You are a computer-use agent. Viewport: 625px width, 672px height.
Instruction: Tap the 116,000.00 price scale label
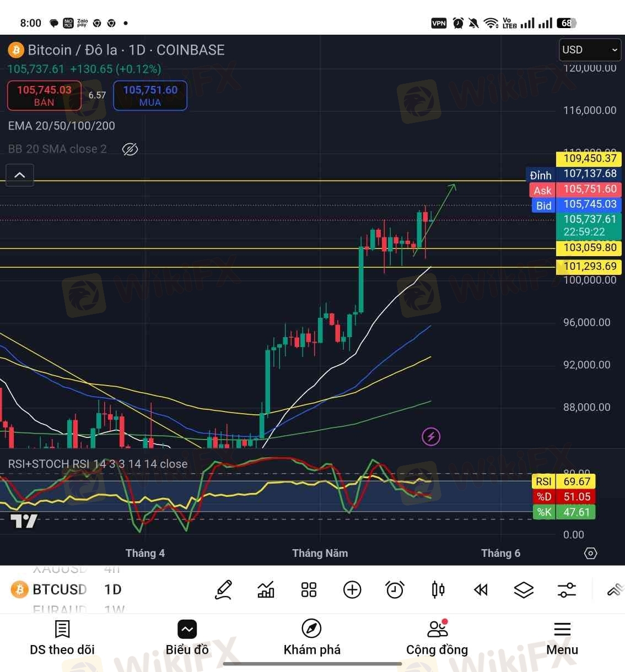pos(590,110)
